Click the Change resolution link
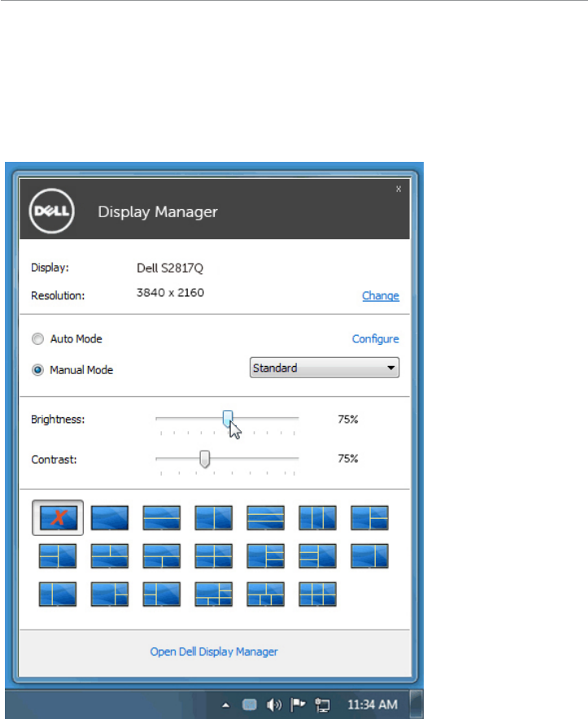 [x=381, y=296]
